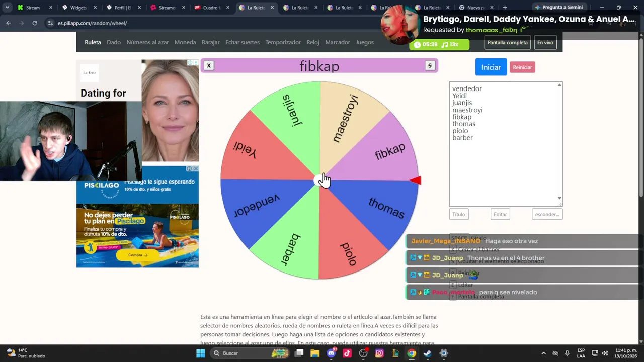Open Barajar in site navigation
This screenshot has height=362, width=644.
(x=211, y=42)
